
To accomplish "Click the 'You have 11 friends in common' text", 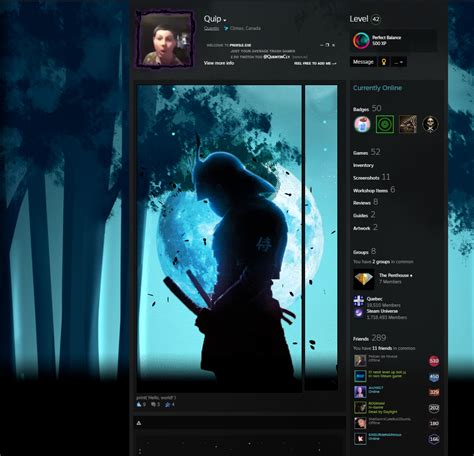I will click(384, 348).
